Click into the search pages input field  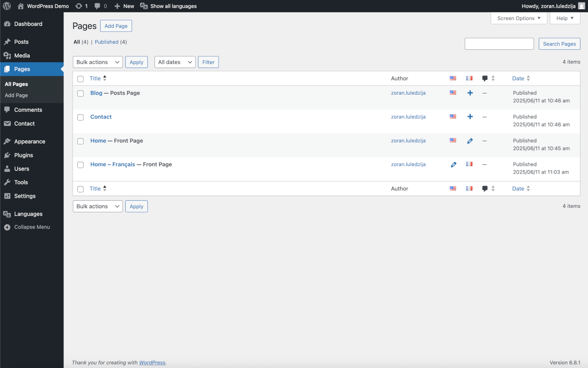[499, 44]
